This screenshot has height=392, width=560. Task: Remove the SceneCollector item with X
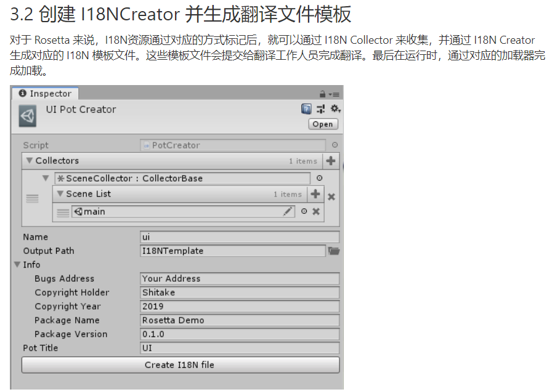click(331, 197)
